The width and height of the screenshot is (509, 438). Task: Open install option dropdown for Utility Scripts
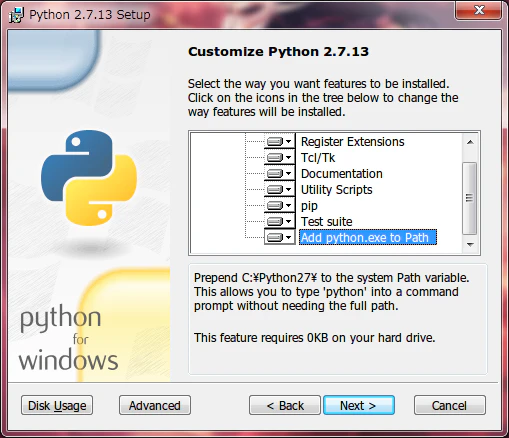pos(280,189)
